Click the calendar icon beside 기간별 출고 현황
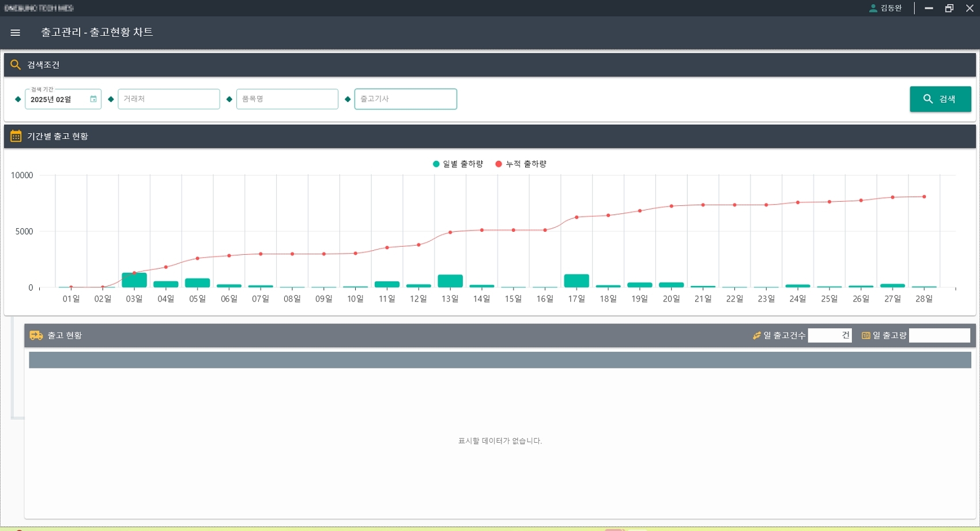 16,136
